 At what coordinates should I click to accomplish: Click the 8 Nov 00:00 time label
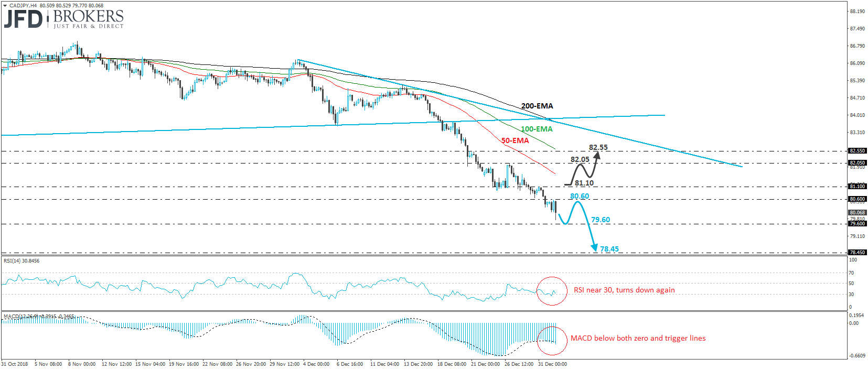[x=82, y=364]
